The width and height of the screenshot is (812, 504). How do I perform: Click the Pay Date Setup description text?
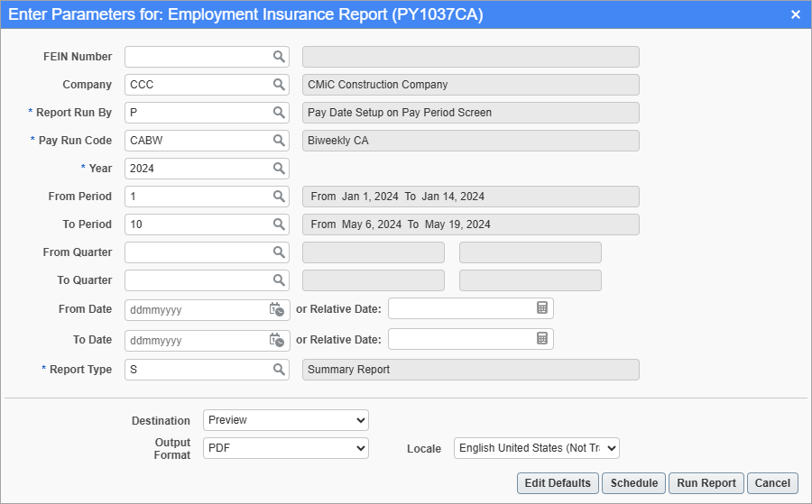coord(400,113)
